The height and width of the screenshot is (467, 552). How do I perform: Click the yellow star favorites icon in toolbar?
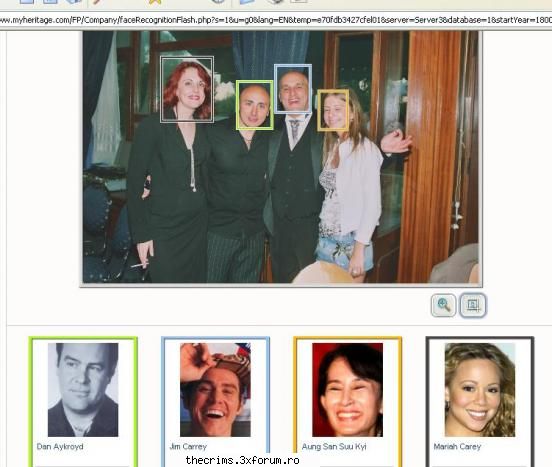(155, 2)
